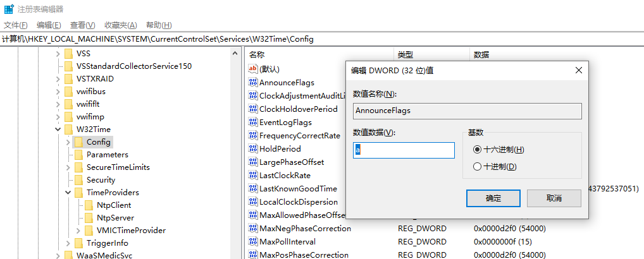Collapse the W32Time tree node
Screen dimensions: 644x259
coord(58,129)
